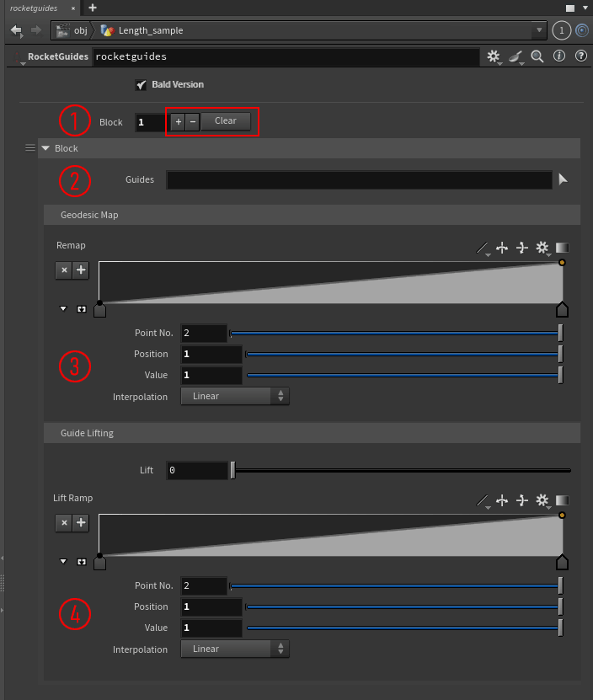Close the rocketguides tab

click(x=73, y=8)
